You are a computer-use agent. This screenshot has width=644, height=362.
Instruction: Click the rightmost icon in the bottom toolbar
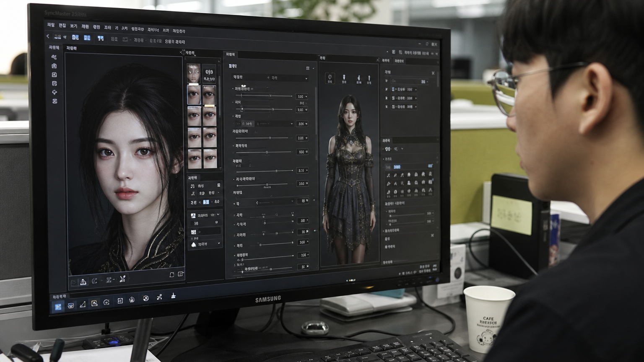pyautogui.click(x=173, y=296)
